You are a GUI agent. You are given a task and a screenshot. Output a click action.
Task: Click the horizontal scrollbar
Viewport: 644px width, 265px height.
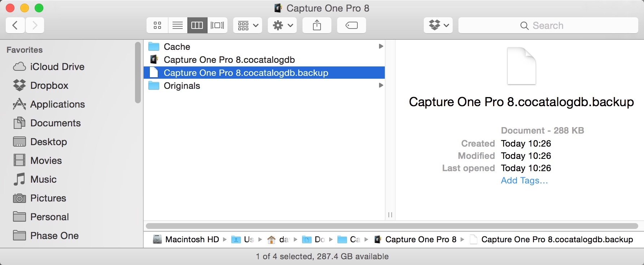coord(392,226)
